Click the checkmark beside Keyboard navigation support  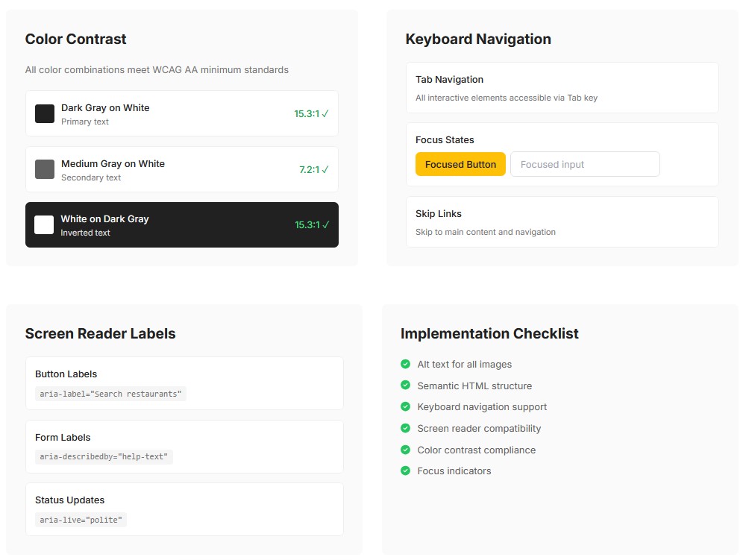coord(405,406)
